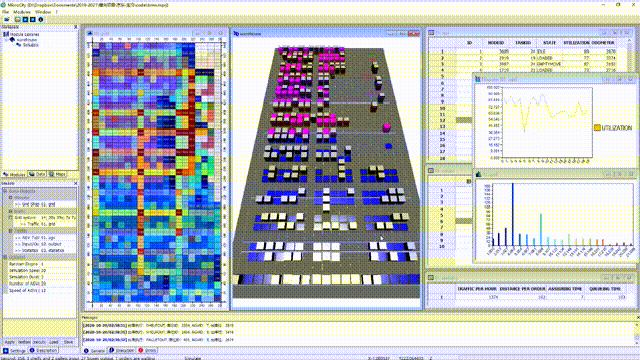
Task: Collapse the Options section
Action: tap(5, 258)
